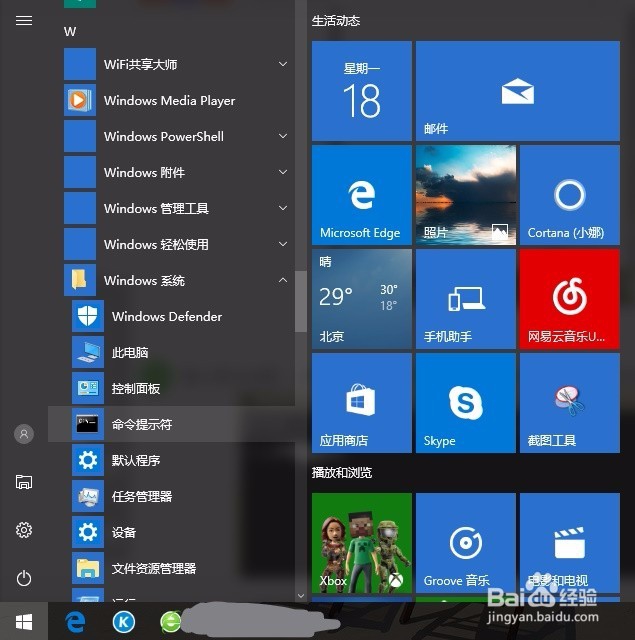Open the Skype tile
This screenshot has height=640, width=635.
pos(466,403)
